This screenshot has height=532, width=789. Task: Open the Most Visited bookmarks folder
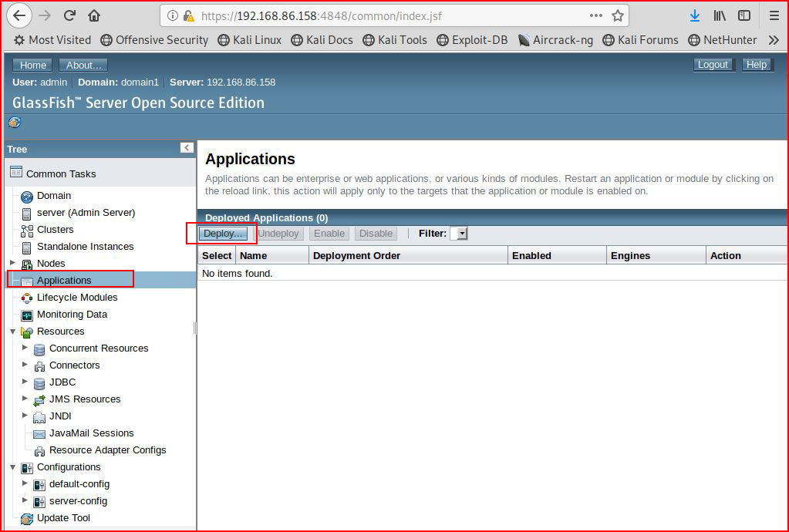tap(52, 40)
